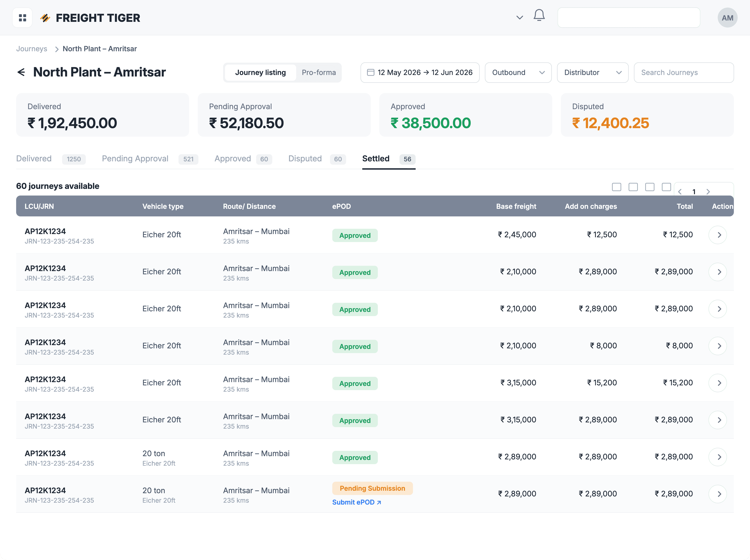Select the Disputed ₹ 12,400.25 summary card
Image resolution: width=750 pixels, height=560 pixels.
647,115
